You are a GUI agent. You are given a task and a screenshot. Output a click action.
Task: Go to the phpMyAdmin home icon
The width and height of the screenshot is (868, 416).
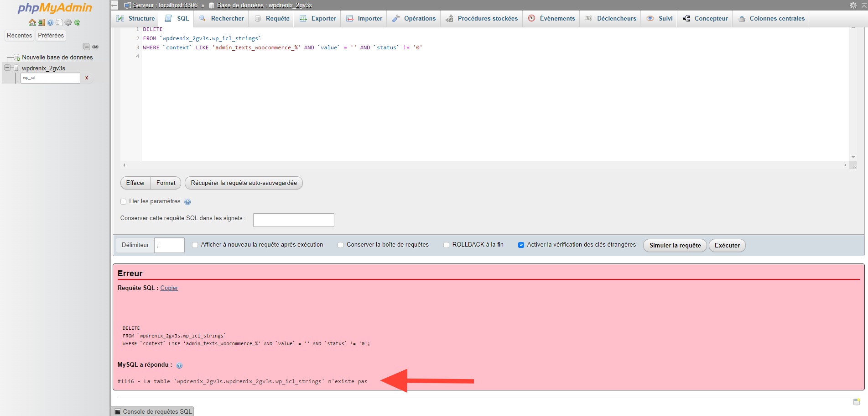(x=32, y=22)
